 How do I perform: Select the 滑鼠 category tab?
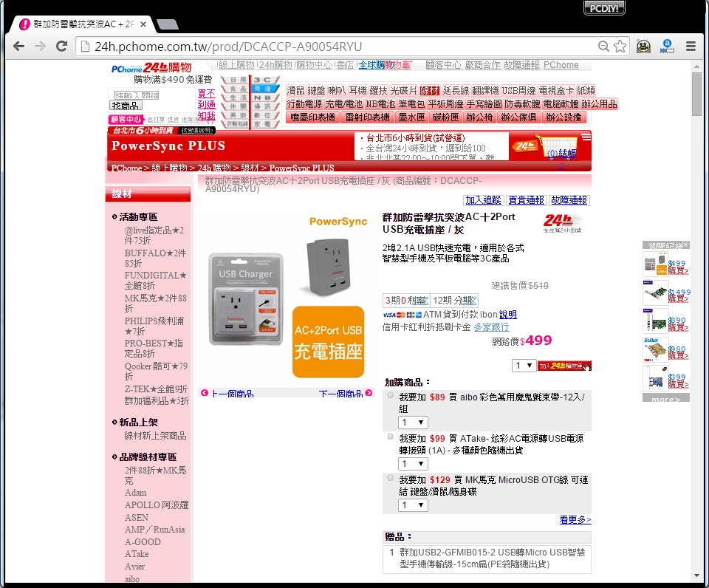tap(295, 90)
